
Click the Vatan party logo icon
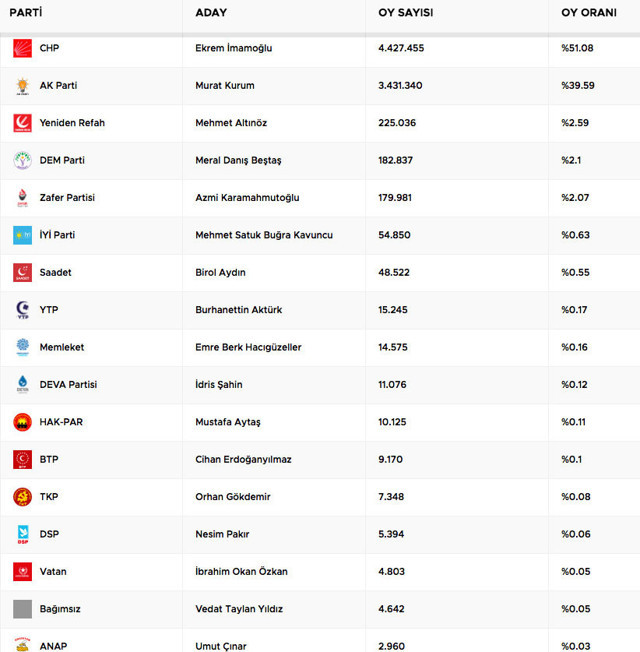[x=22, y=572]
